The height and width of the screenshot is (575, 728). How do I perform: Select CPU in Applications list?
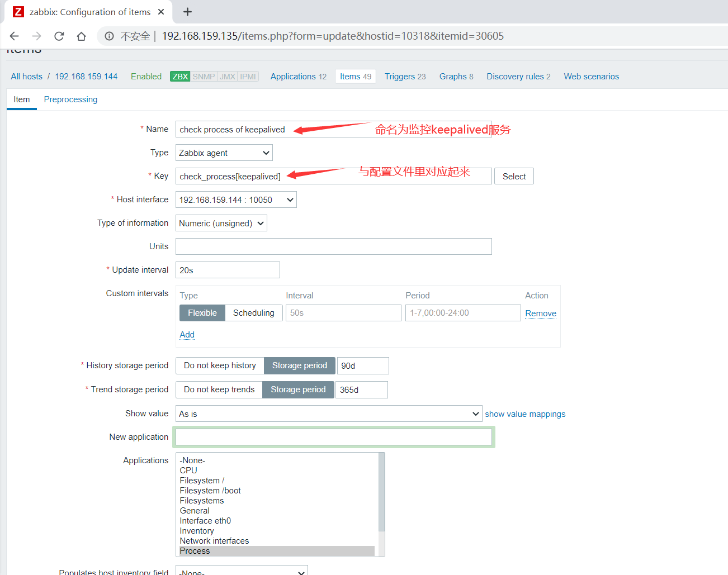(277, 471)
